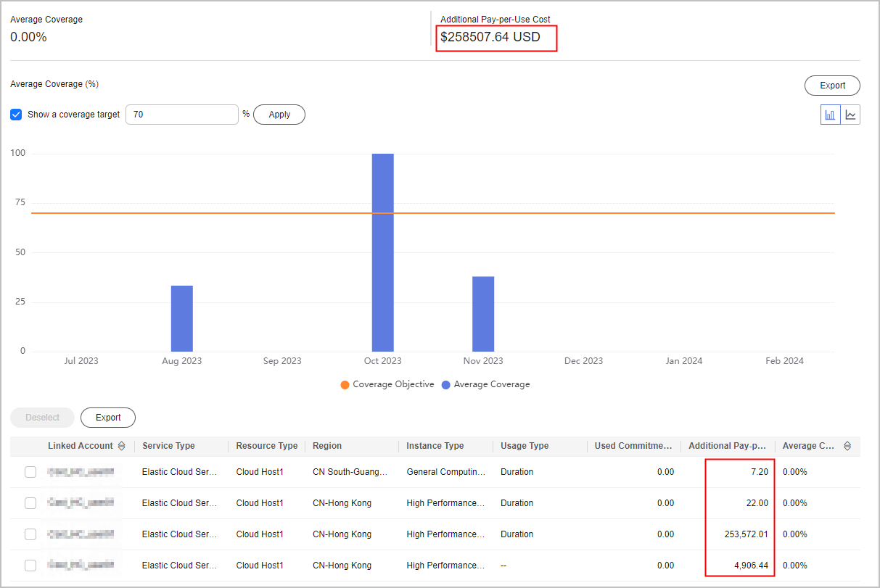Toggle Average Coverage legend marker

click(446, 384)
